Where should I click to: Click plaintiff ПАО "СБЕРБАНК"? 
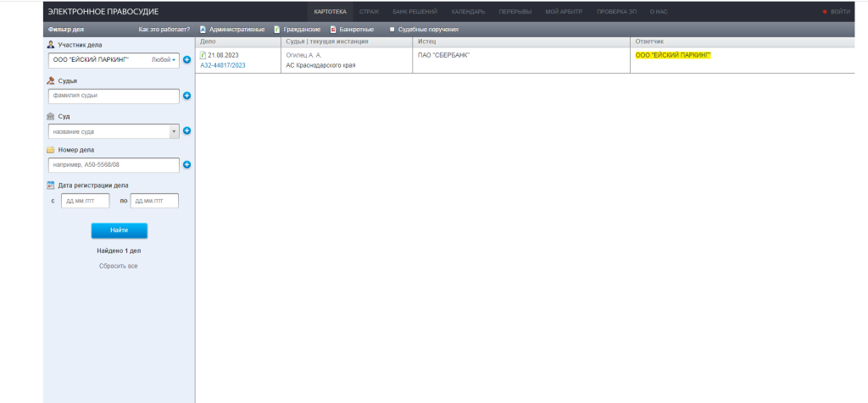pyautogui.click(x=444, y=55)
